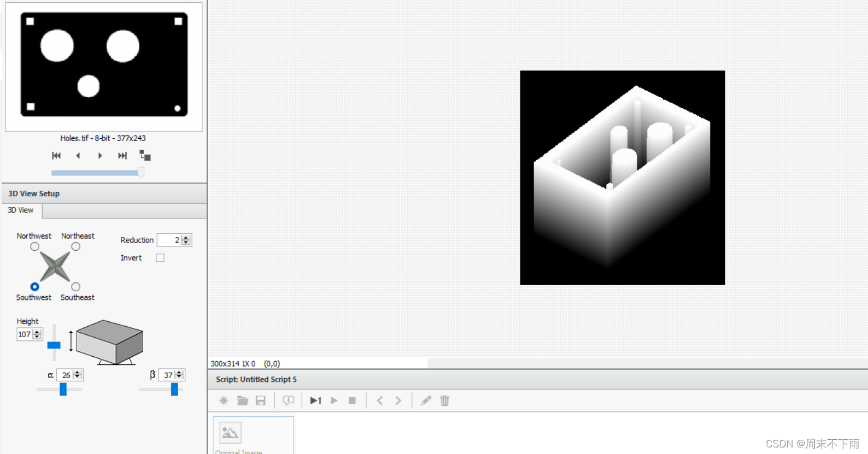Increase the Reduction value with up arrow
Screen dimensions: 868x454
pos(186,238)
